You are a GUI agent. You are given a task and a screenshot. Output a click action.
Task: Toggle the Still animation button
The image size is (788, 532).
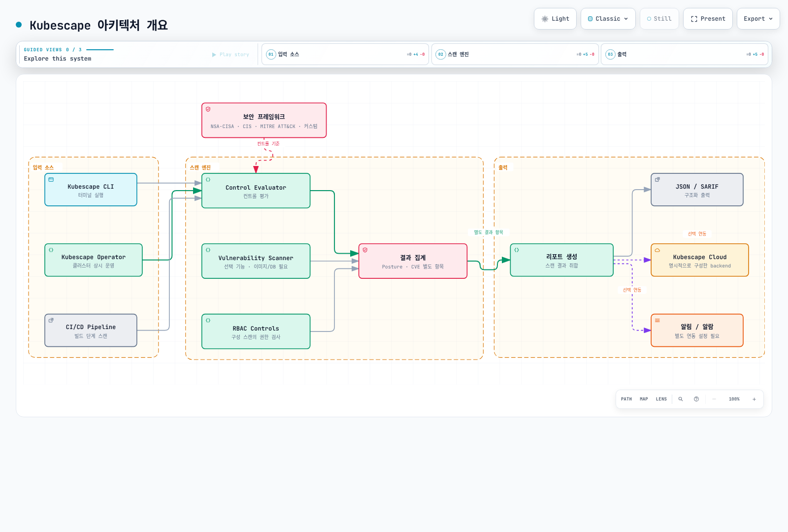[659, 19]
